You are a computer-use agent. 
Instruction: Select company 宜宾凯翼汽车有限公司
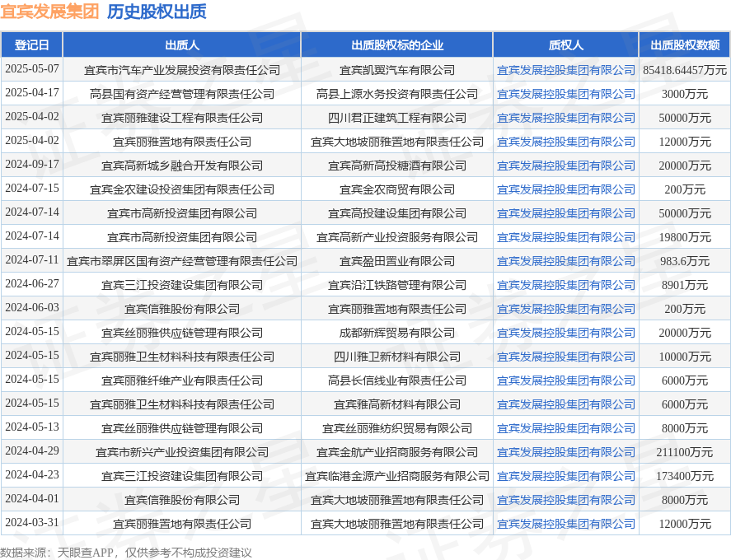(x=397, y=70)
